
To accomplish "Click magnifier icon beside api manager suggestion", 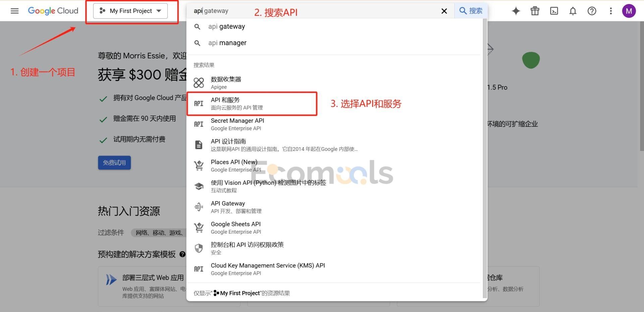I will [x=197, y=43].
